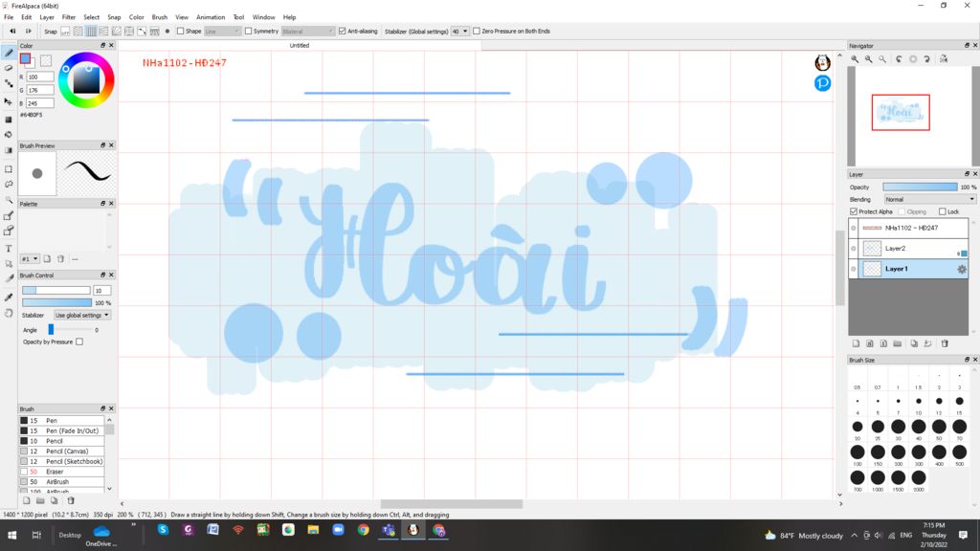Open the Blending mode dropdown
The image size is (980, 551).
pos(929,199)
